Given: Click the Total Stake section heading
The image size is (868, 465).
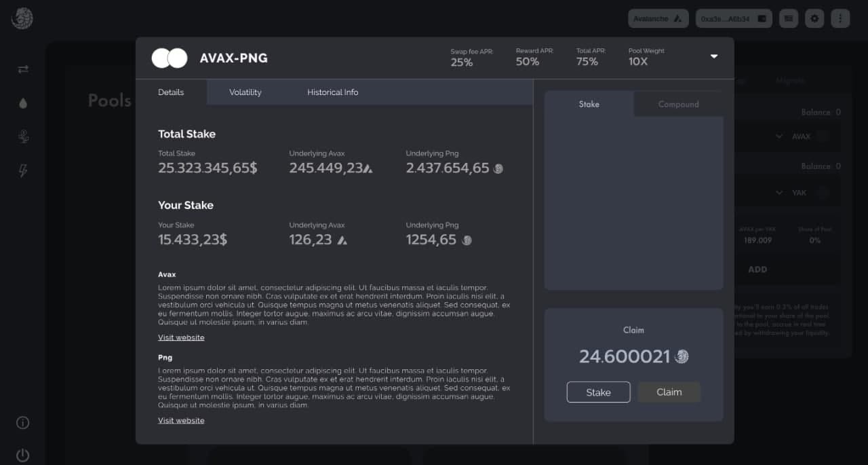Looking at the screenshot, I should [186, 134].
